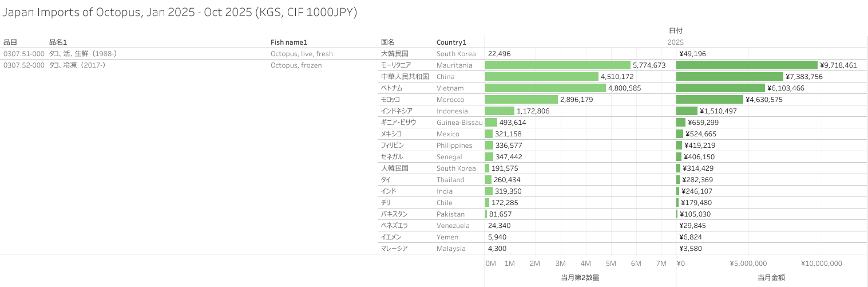The width and height of the screenshot is (868, 287).
Task: Select the Country1 column header
Action: point(451,42)
